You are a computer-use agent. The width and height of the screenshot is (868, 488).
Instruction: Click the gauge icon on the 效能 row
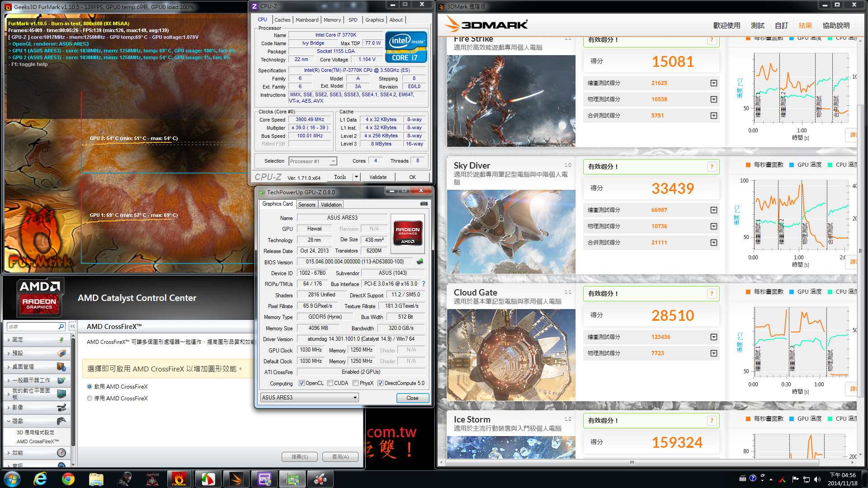pos(61,453)
